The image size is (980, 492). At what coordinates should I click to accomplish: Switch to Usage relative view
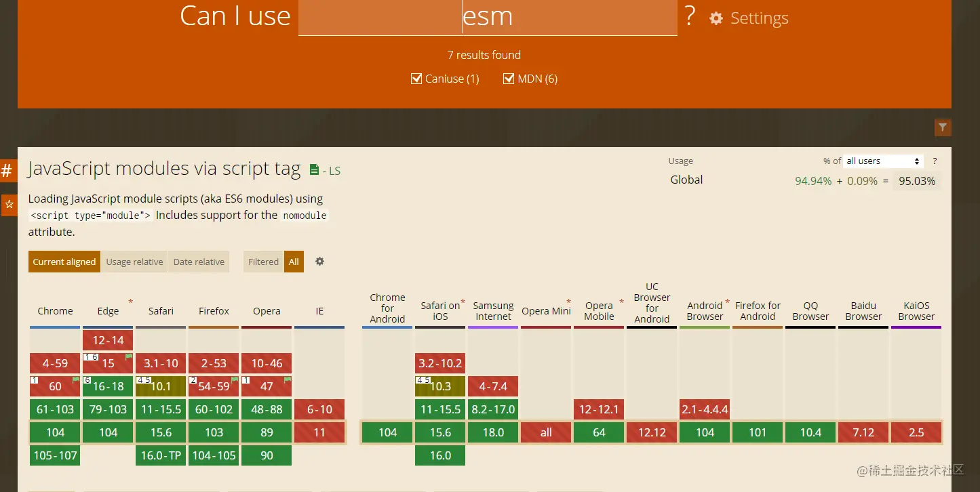point(134,262)
